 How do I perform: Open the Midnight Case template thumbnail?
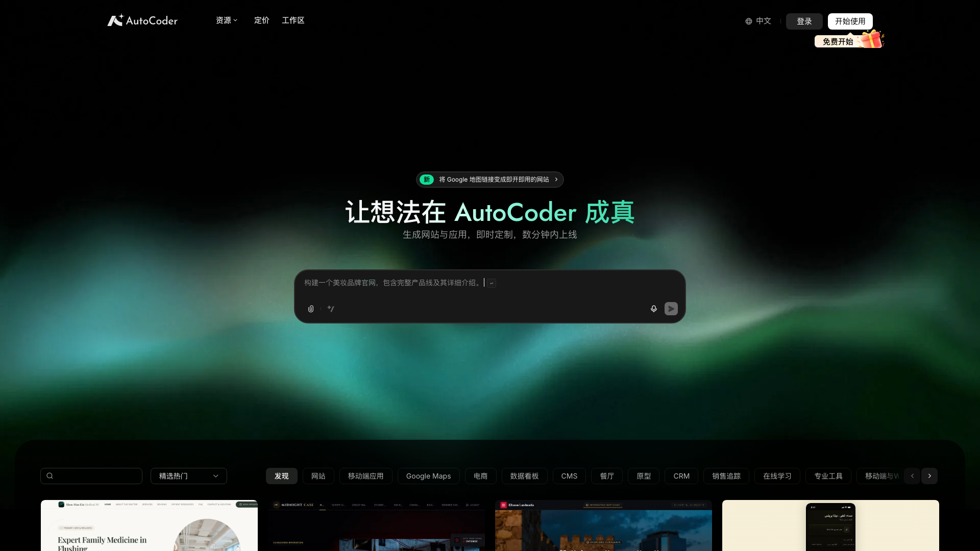tap(376, 525)
